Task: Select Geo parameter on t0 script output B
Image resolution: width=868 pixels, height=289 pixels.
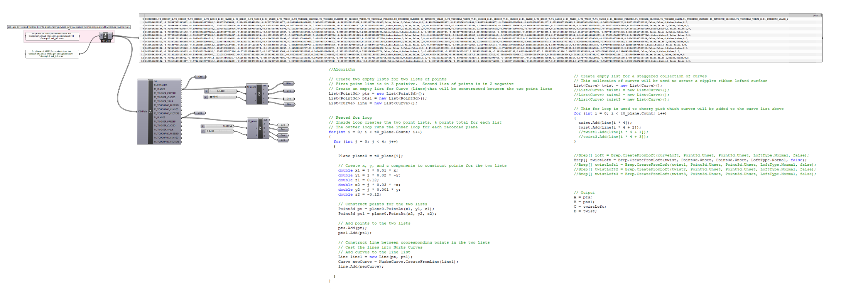Action: coord(289,91)
